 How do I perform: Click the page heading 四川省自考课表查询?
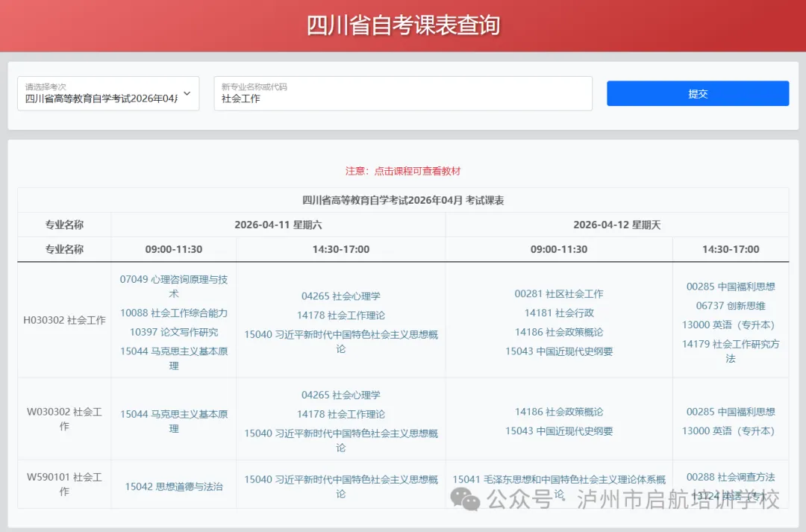[403, 25]
